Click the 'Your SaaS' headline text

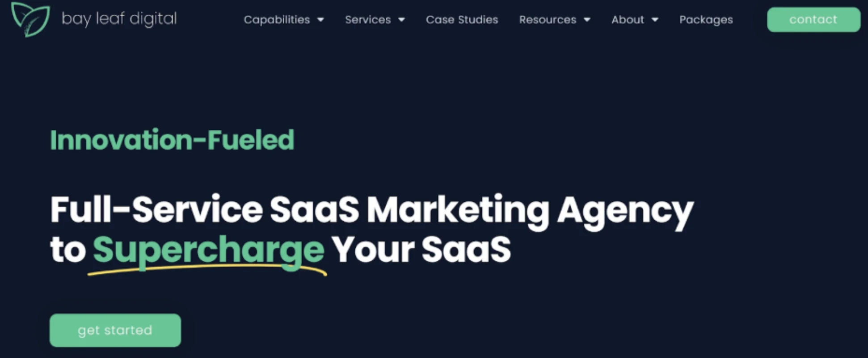[421, 250]
